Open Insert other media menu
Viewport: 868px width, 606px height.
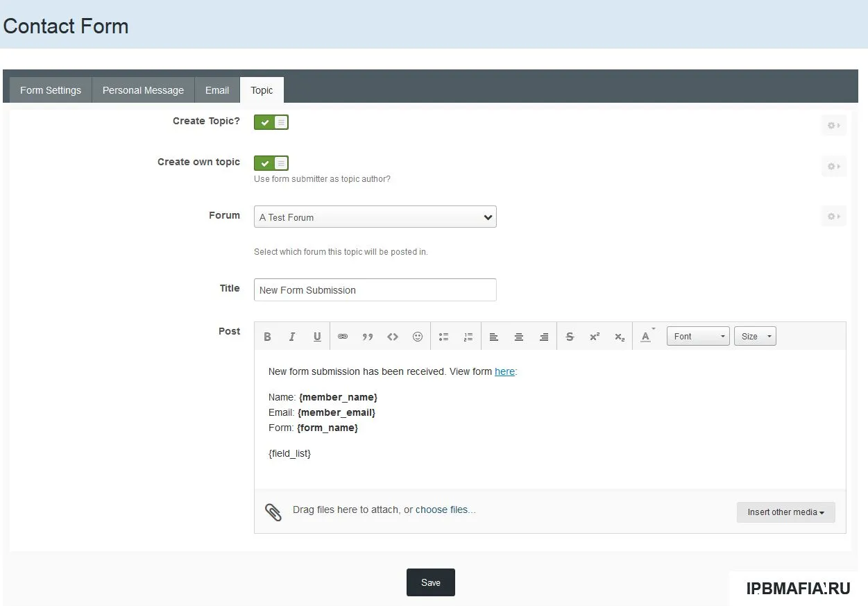point(785,512)
